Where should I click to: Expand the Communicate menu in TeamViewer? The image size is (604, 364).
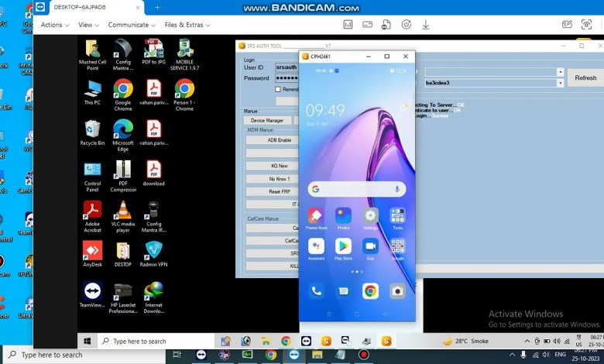132,25
